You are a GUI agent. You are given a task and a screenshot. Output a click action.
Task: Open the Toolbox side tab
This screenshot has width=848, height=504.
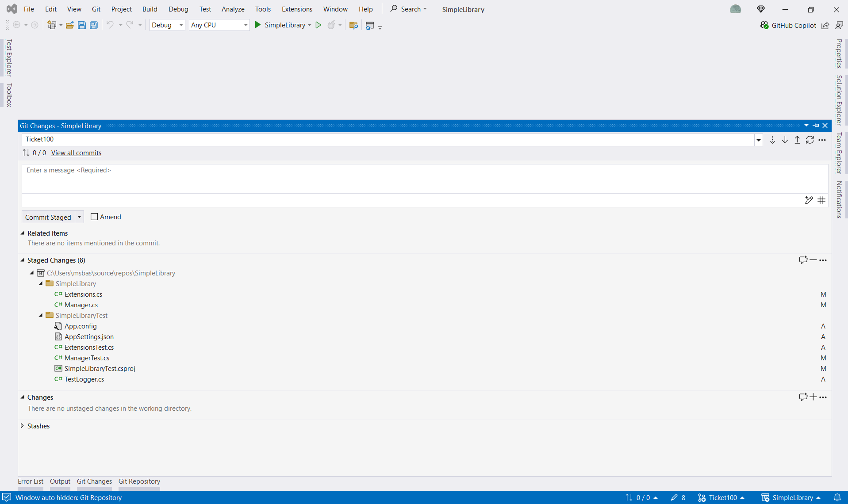pyautogui.click(x=9, y=95)
